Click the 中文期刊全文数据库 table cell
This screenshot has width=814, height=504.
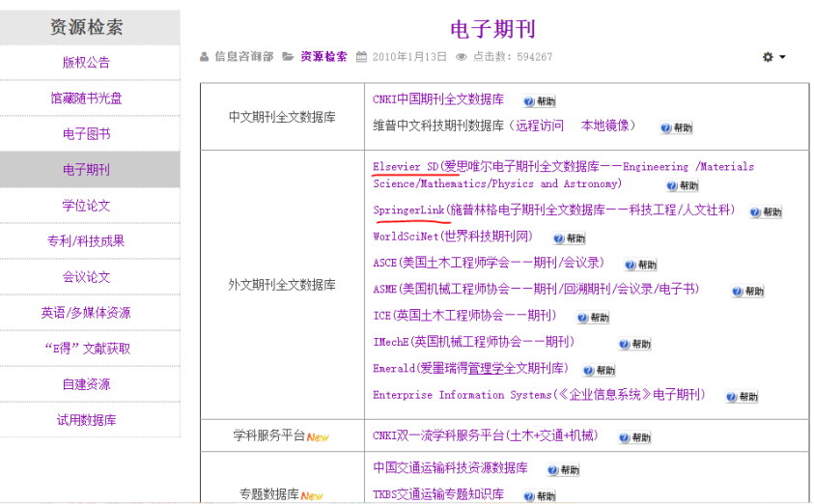point(282,117)
